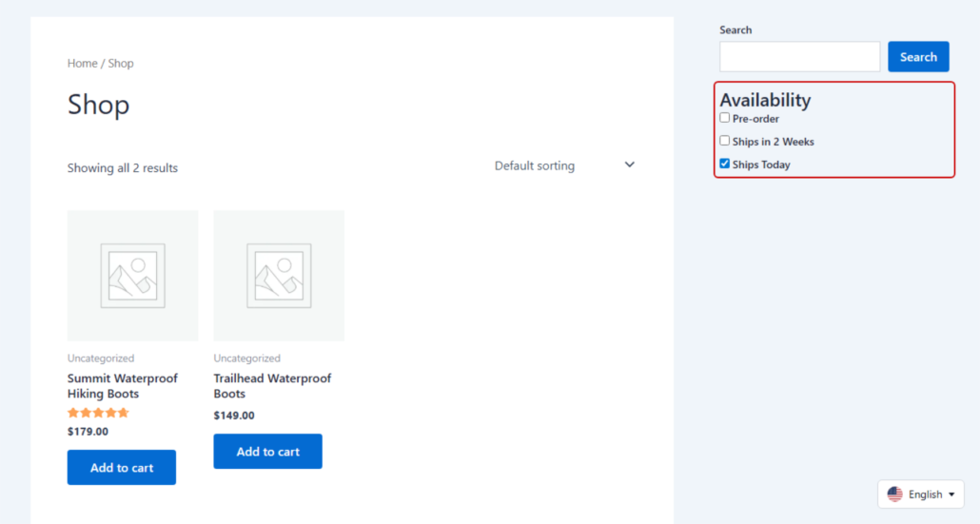Click Uncategorized label above Summit boots

pos(101,358)
